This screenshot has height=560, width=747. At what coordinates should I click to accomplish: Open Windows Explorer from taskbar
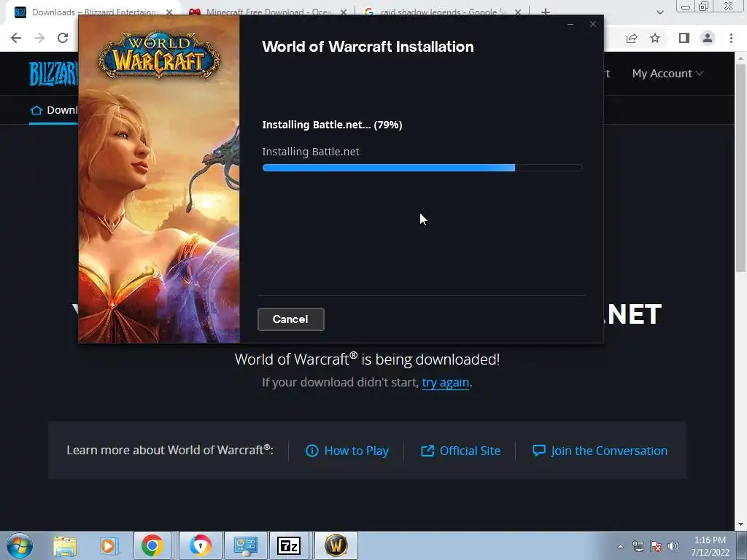pos(65,545)
